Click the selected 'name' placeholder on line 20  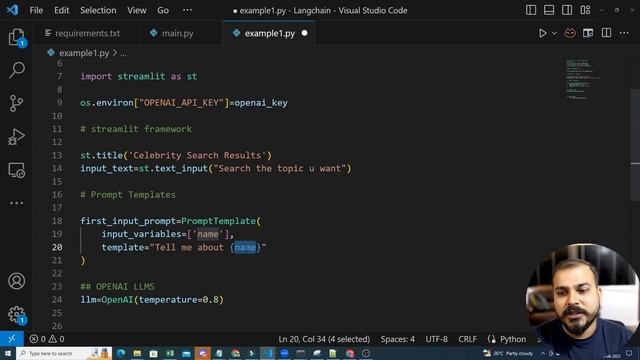click(245, 247)
